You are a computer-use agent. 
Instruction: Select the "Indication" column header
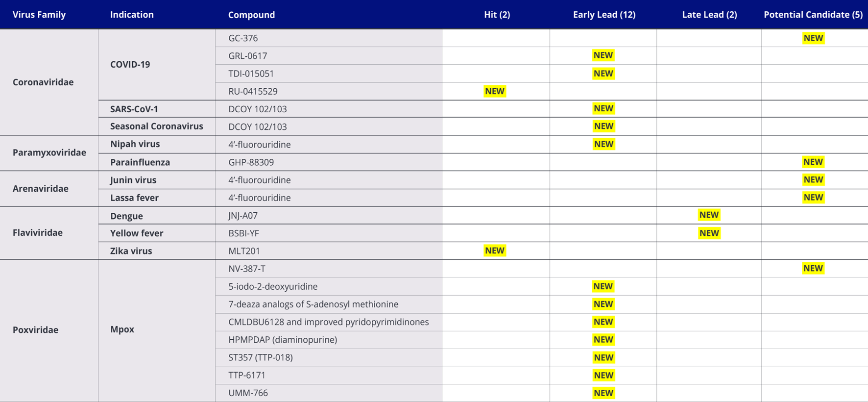coord(132,15)
